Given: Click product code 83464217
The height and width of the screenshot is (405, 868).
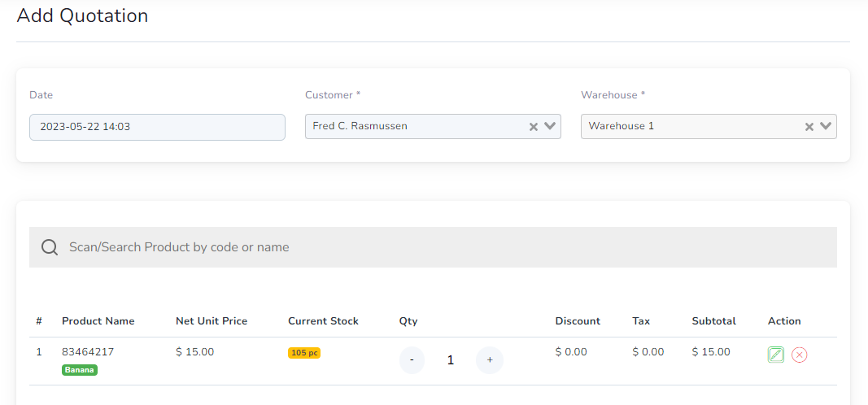Looking at the screenshot, I should (x=88, y=352).
